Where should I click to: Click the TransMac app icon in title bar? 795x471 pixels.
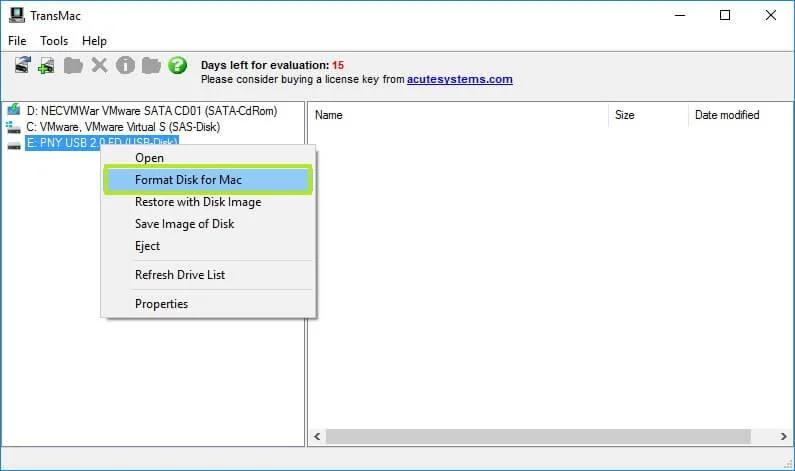[16, 15]
